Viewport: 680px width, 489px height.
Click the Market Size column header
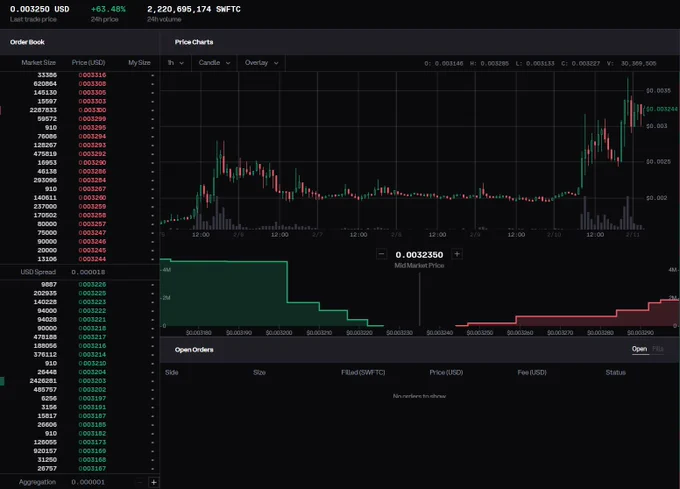point(39,63)
